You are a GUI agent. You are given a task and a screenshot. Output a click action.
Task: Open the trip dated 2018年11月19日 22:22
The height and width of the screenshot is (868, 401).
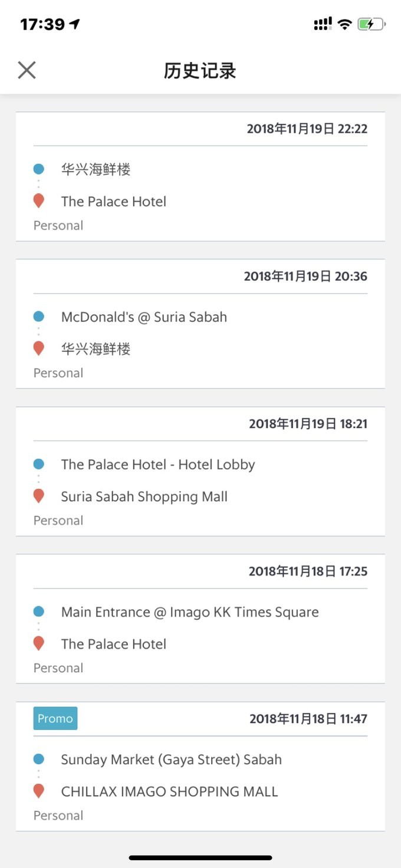click(x=200, y=176)
